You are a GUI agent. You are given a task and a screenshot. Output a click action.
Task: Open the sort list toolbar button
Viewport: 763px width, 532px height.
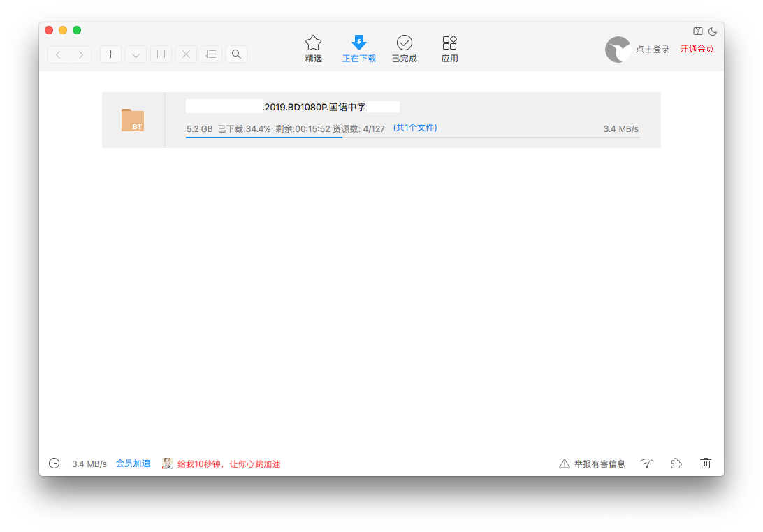coord(211,54)
